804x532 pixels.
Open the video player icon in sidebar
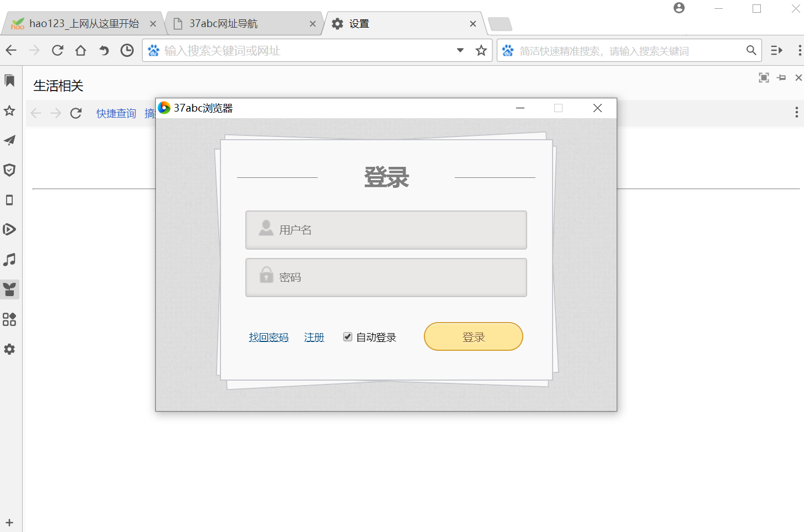coord(9,229)
